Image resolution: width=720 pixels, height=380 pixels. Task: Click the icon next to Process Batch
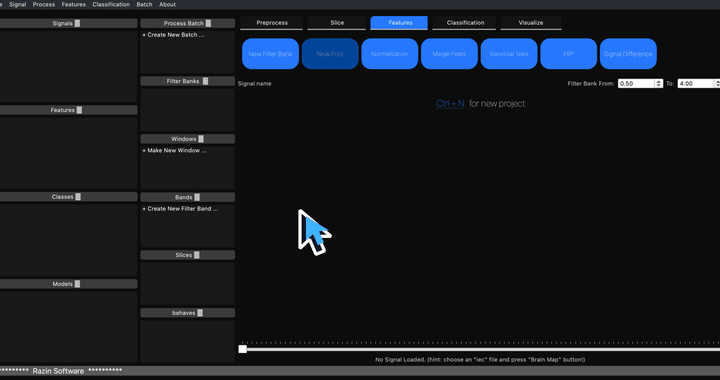208,23
